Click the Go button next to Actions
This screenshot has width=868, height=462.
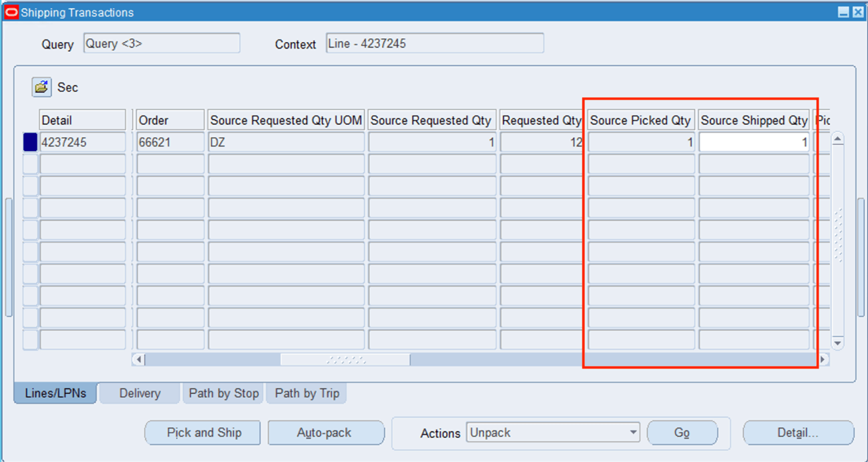[682, 433]
